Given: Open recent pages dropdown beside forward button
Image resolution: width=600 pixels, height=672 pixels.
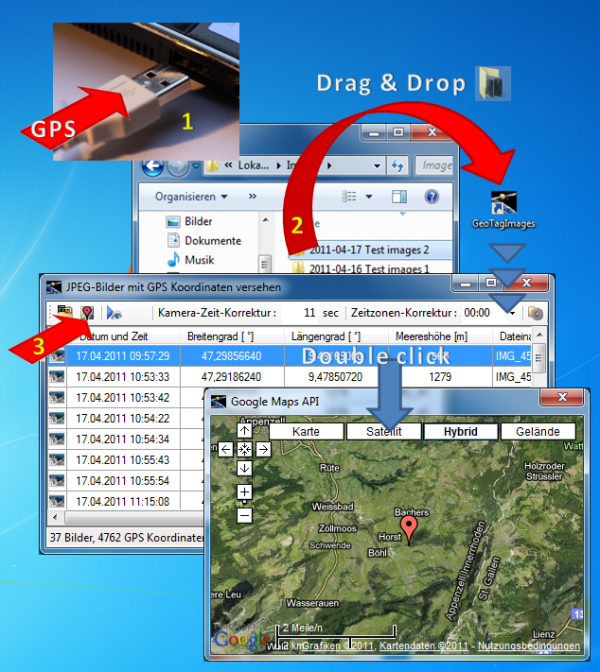Looking at the screenshot, I should (196, 165).
